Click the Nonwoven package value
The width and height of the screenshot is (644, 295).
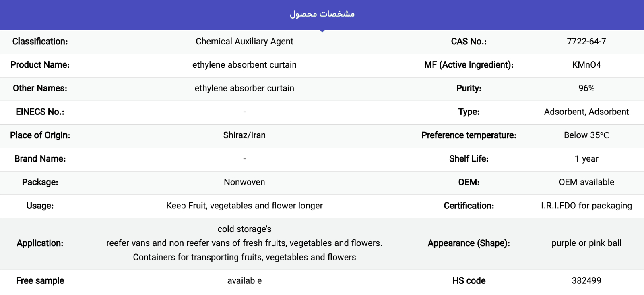244,182
